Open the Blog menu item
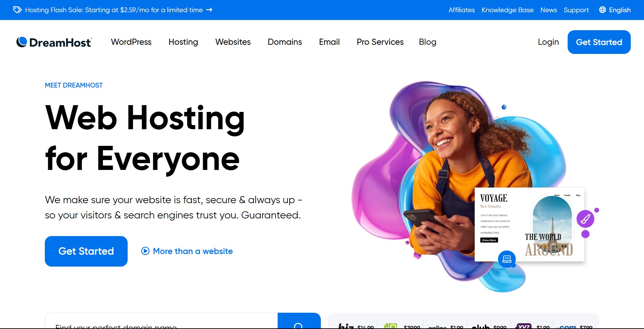 (x=427, y=42)
